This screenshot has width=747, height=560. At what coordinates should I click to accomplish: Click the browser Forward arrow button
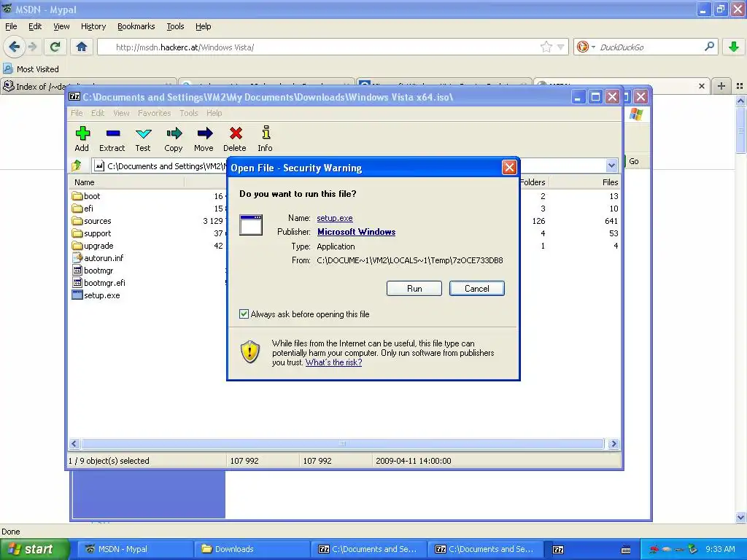(32, 47)
